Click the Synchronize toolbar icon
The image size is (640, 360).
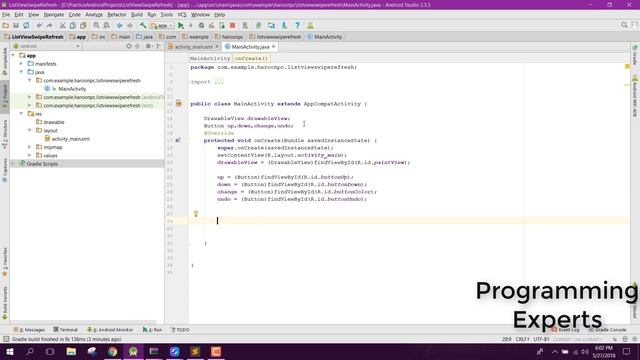click(27, 25)
